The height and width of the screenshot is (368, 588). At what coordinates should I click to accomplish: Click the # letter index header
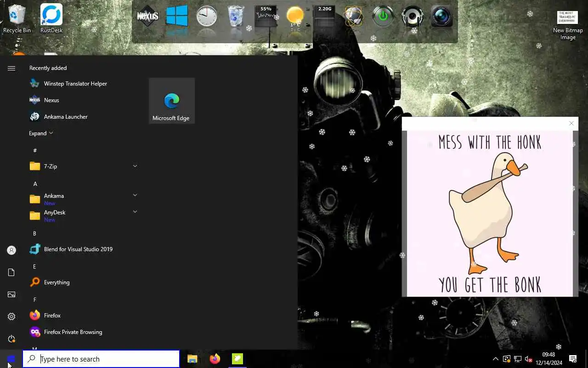tap(35, 150)
